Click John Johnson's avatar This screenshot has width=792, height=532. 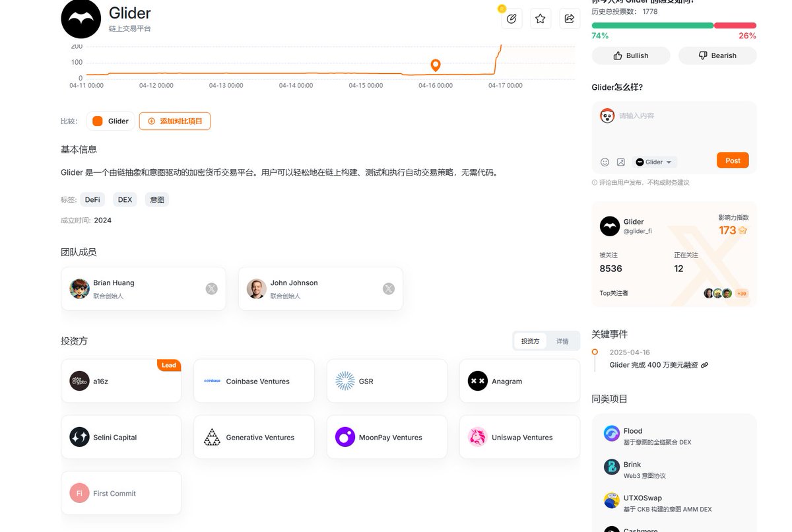(x=257, y=289)
